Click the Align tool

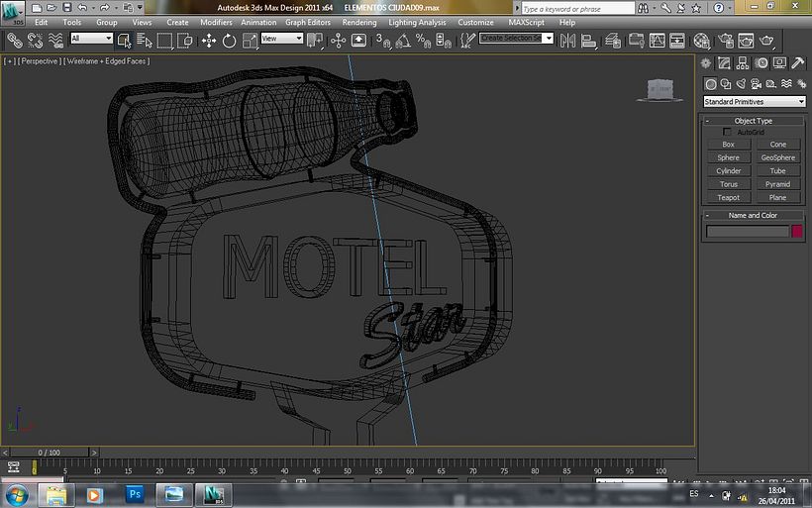[x=588, y=41]
